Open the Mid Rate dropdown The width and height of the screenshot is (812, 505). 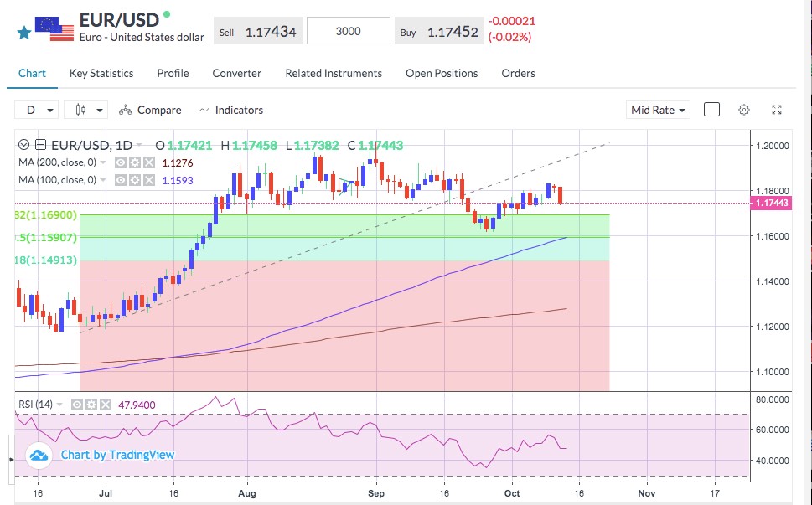(x=658, y=110)
